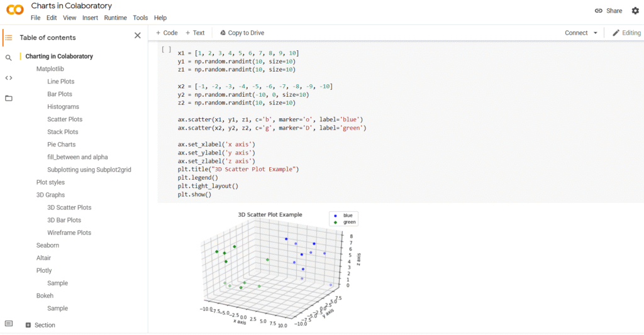
Task: Run the code cell via its brackets
Action: point(166,50)
